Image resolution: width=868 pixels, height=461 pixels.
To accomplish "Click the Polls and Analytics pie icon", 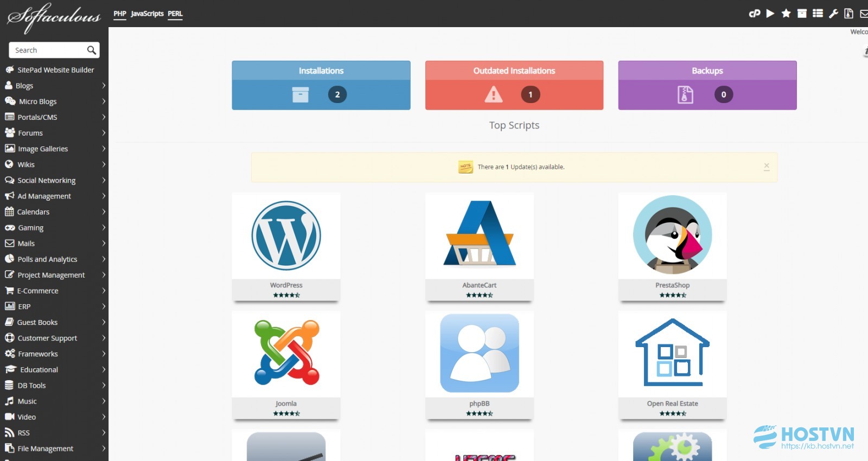I will pyautogui.click(x=9, y=259).
